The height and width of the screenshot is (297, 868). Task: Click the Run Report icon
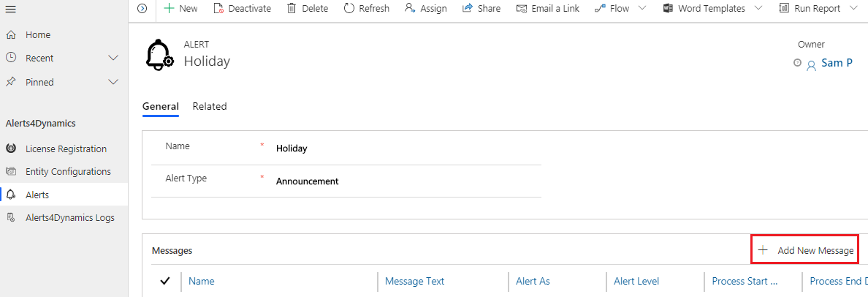[784, 8]
